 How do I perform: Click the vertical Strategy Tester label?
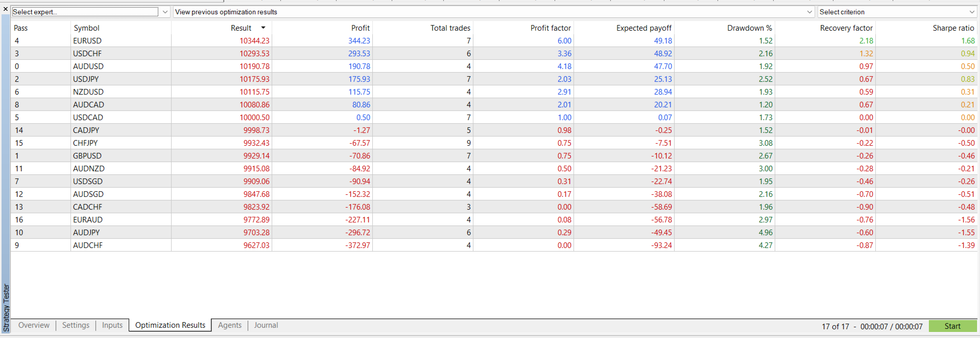pos(6,308)
